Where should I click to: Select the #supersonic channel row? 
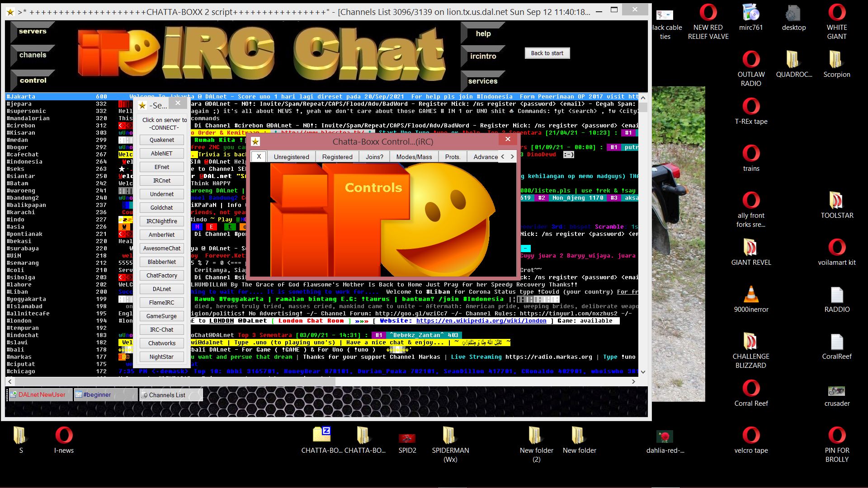click(321, 111)
